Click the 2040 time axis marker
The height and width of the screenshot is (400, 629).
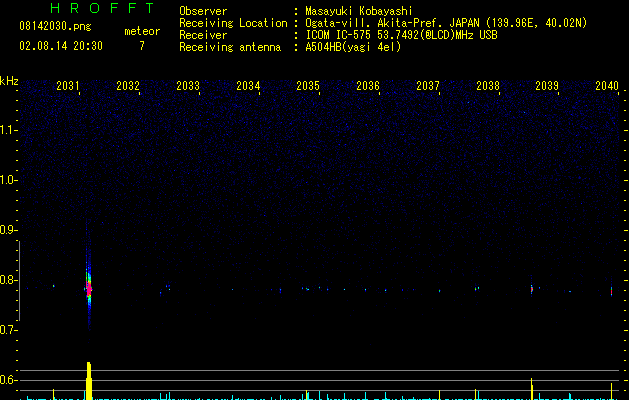coord(607,86)
